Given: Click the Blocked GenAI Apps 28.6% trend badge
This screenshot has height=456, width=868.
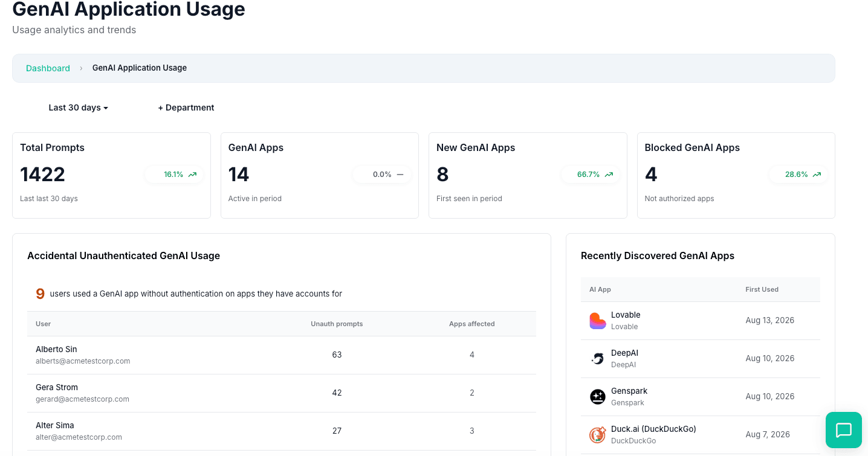Looking at the screenshot, I should point(798,175).
